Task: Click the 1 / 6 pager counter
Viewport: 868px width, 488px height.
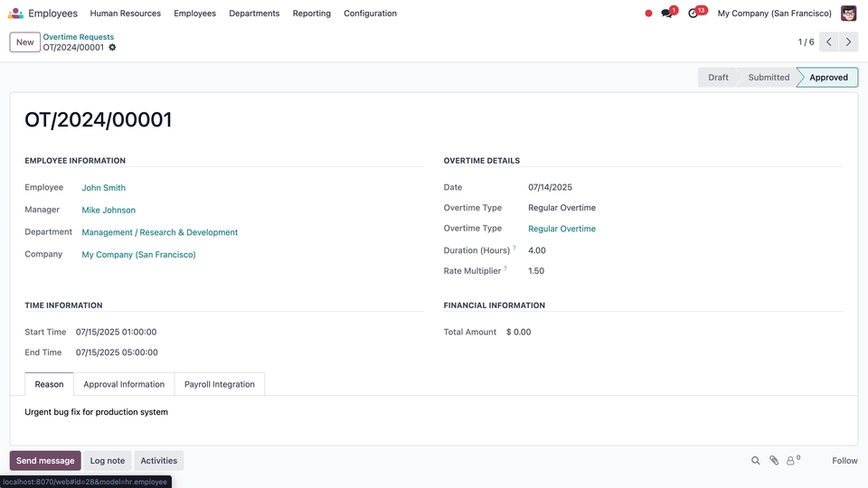Action: click(x=806, y=42)
